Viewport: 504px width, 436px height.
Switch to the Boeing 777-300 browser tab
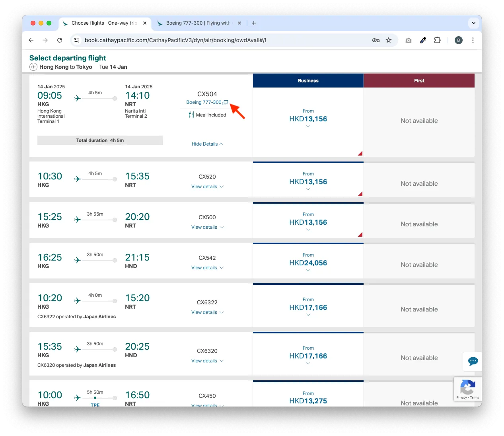[198, 23]
